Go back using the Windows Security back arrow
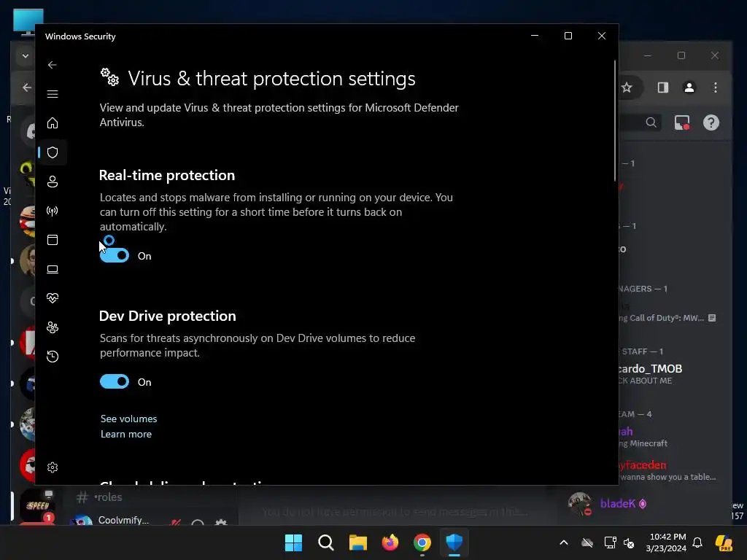Image resolution: width=747 pixels, height=560 pixels. pos(53,65)
